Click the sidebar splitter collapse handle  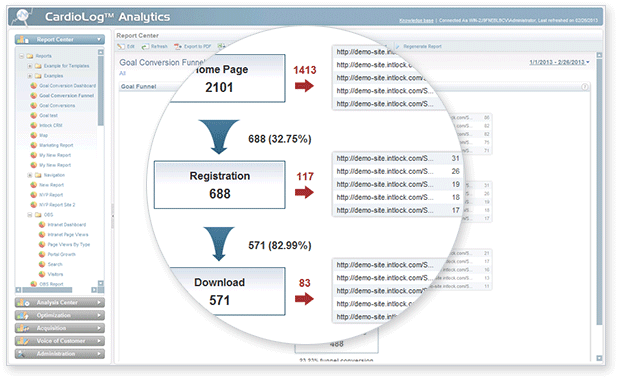click(x=112, y=216)
